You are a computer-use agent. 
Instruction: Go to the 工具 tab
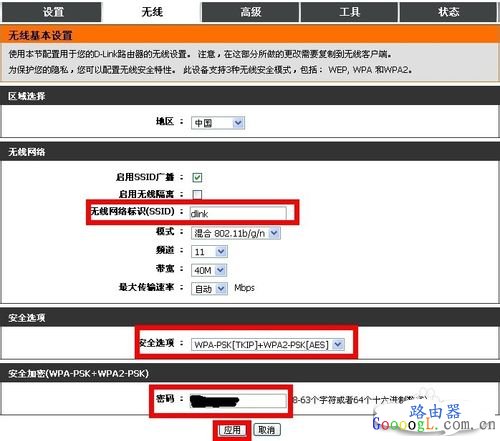point(349,12)
